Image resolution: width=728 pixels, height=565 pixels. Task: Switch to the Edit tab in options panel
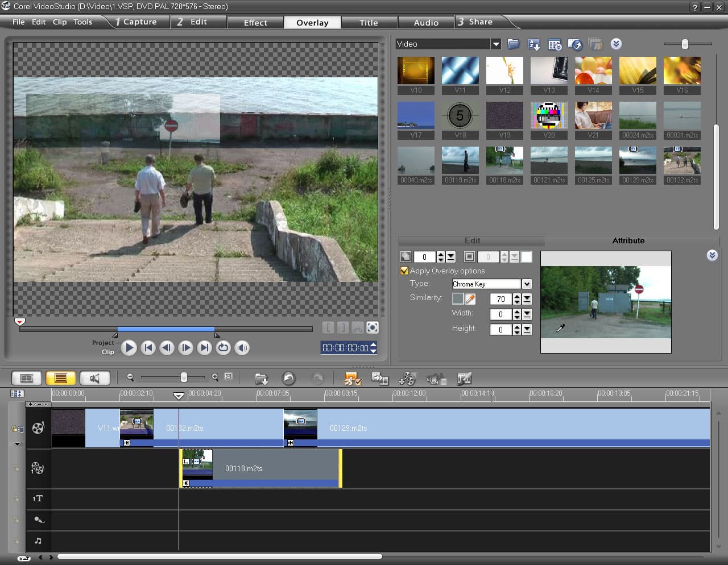[471, 240]
